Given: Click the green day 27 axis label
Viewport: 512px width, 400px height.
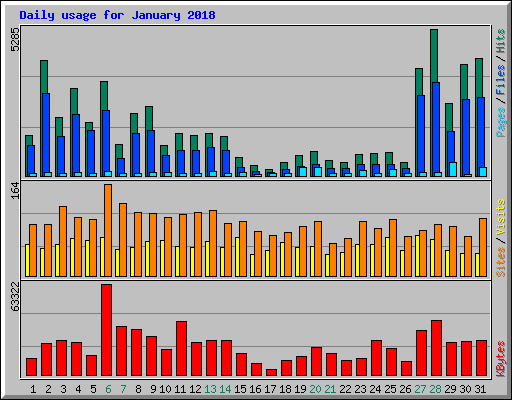Looking at the screenshot, I should pyautogui.click(x=420, y=389).
